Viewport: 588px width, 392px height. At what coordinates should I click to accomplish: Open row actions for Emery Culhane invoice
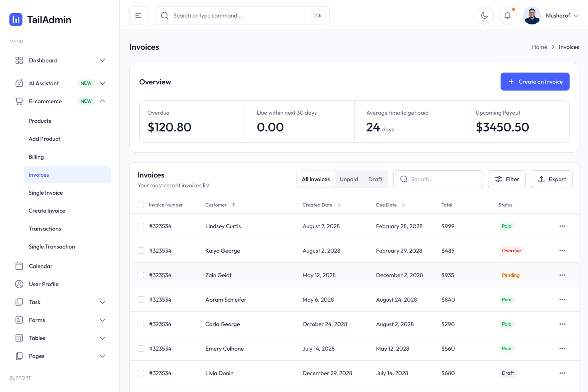(562, 348)
